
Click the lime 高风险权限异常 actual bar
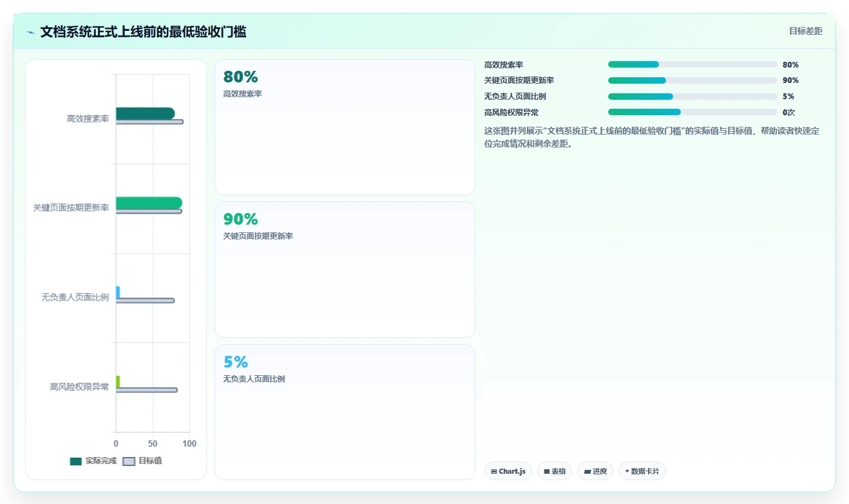[118, 382]
